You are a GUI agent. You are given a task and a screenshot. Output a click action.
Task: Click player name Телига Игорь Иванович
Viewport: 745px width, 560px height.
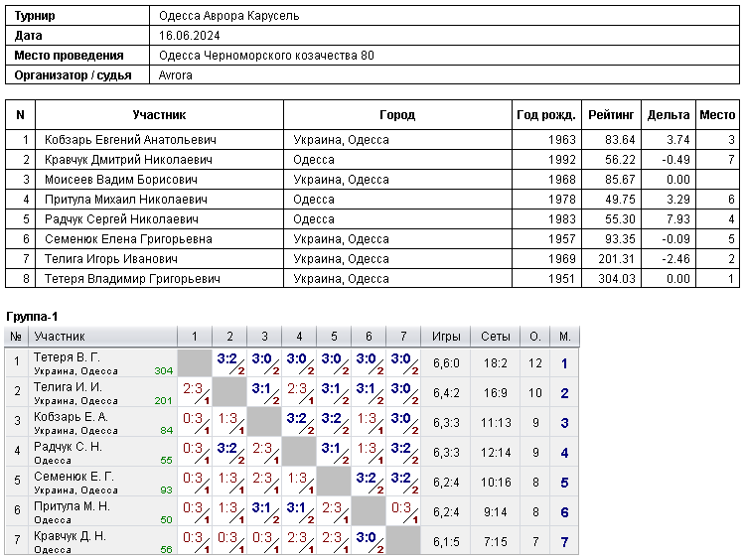click(111, 259)
